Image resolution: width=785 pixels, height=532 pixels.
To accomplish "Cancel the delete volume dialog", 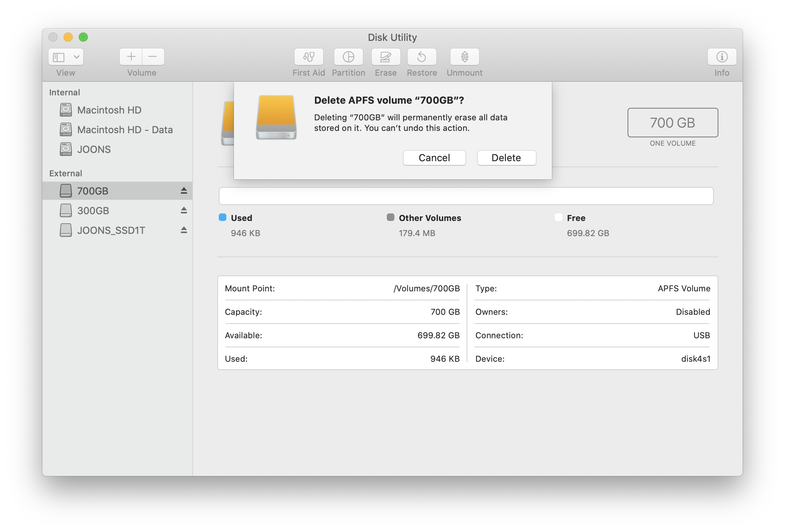I will coord(434,158).
